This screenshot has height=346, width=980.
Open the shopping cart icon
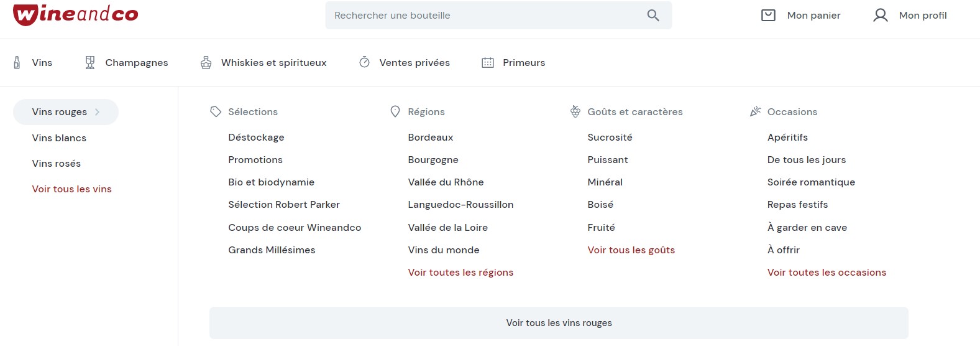(768, 15)
